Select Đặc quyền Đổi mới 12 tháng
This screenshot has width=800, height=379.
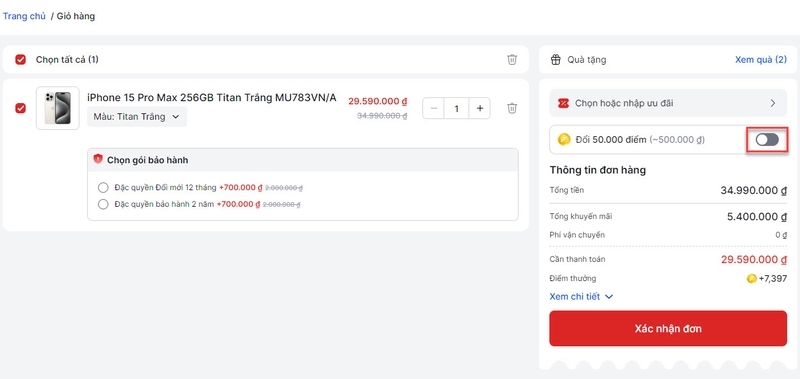tap(104, 188)
